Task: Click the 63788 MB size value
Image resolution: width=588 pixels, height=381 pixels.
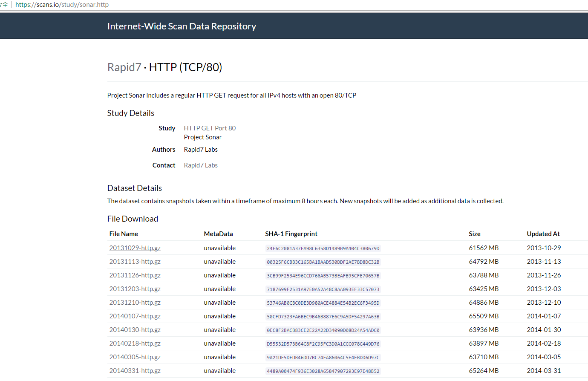Action: tap(484, 275)
